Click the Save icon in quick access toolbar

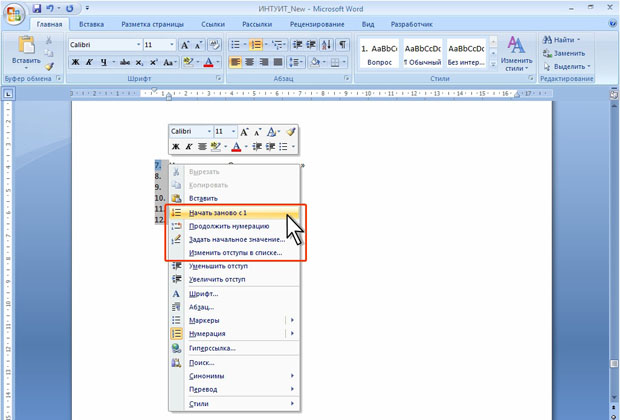tap(36, 8)
